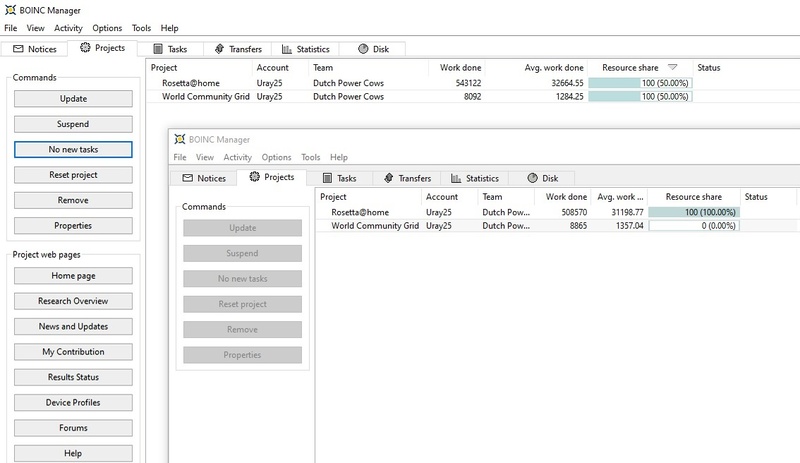Click the Statistics chart icon in the back window
Image resolution: width=800 pixels, height=463 pixels.
287,49
